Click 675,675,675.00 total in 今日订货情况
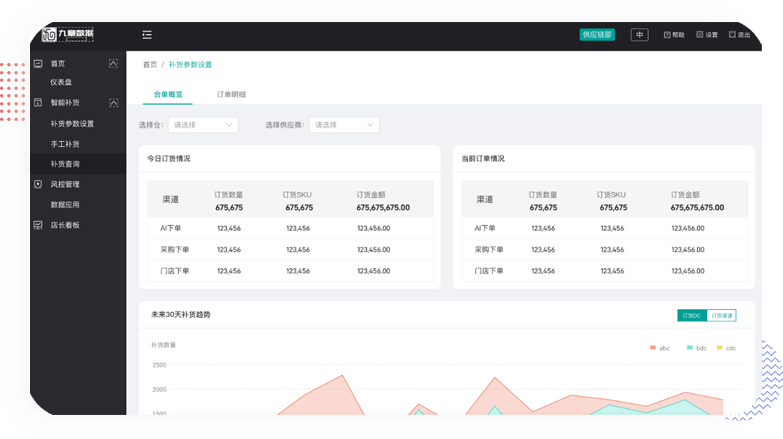Viewport: 783px width, 439px height. [x=383, y=207]
